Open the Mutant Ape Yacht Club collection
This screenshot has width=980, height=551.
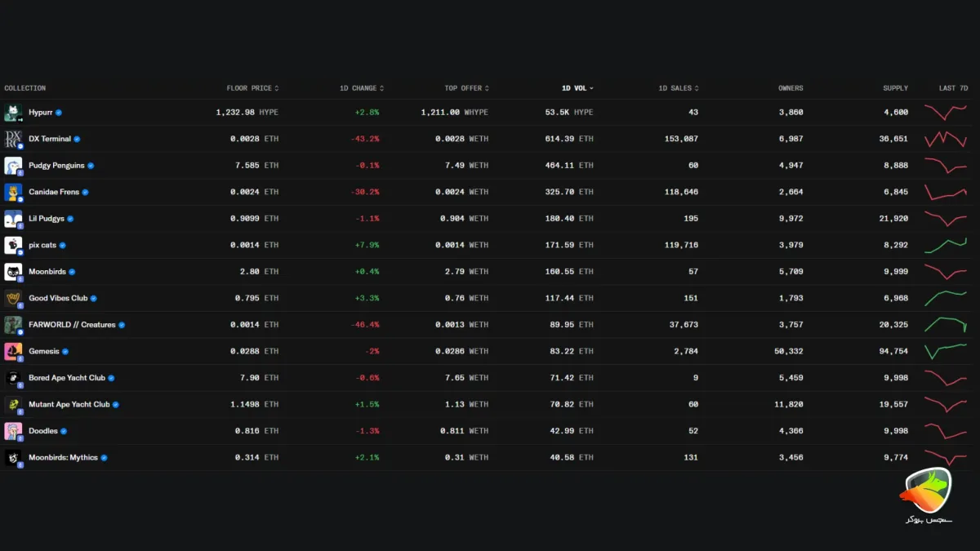click(x=69, y=404)
